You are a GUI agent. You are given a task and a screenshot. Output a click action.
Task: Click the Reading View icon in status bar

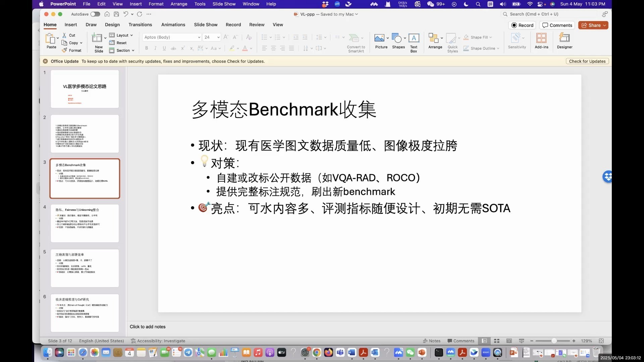tap(509, 341)
